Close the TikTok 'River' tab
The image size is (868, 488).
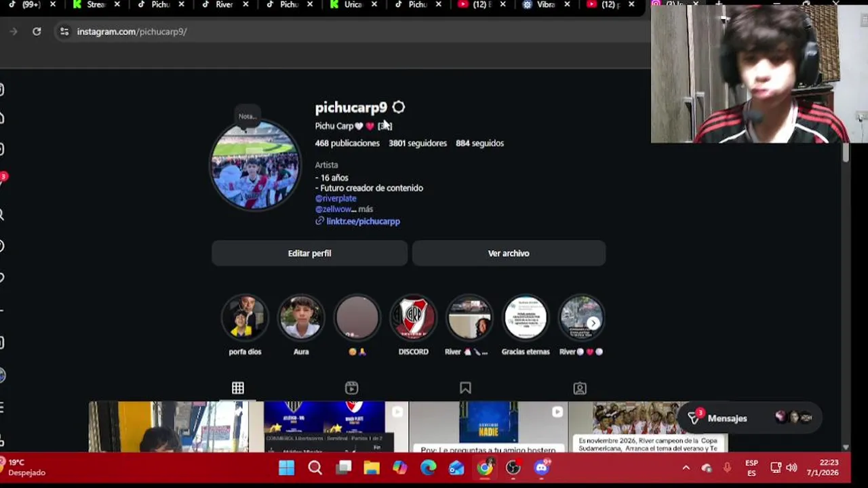pyautogui.click(x=245, y=5)
